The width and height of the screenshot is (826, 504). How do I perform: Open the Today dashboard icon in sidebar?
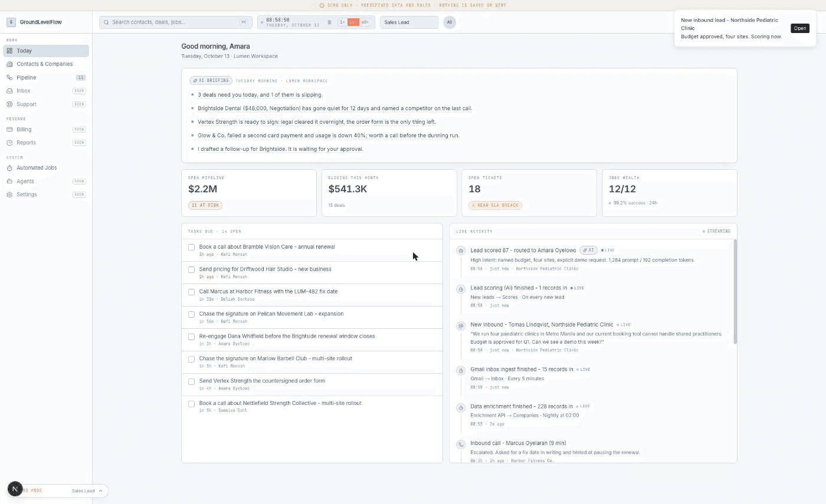[x=9, y=51]
